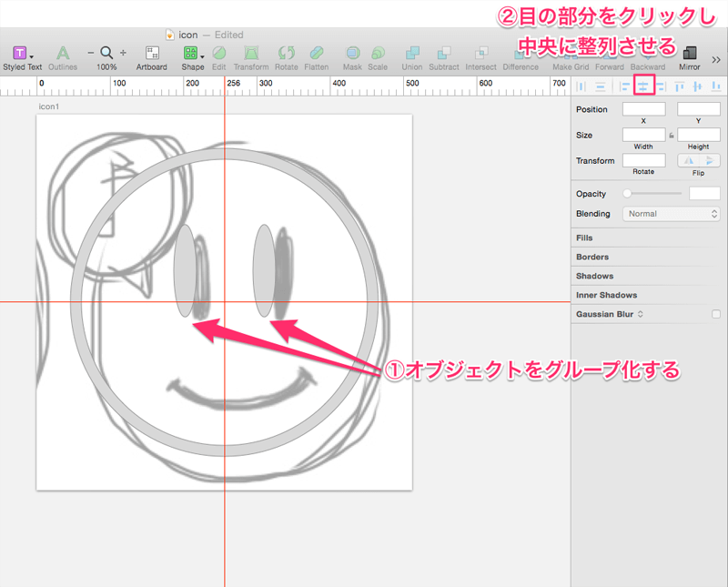Click the Make Grid toolbar label
Image resolution: width=728 pixels, height=587 pixels.
click(571, 66)
